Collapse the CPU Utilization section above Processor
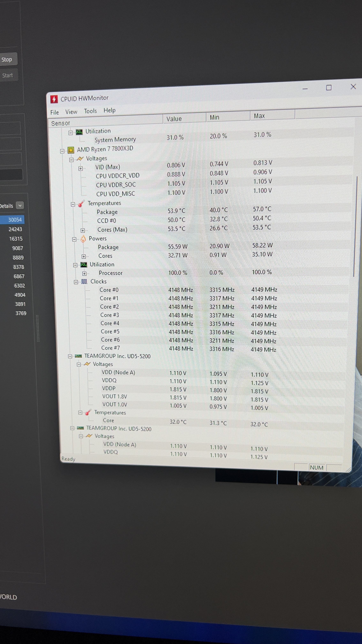The image size is (362, 644). tap(75, 265)
